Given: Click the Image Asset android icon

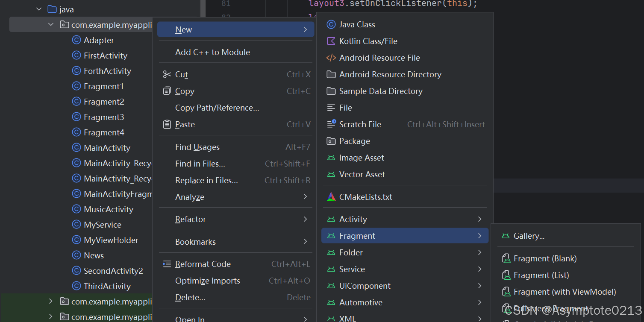Looking at the screenshot, I should (x=331, y=158).
